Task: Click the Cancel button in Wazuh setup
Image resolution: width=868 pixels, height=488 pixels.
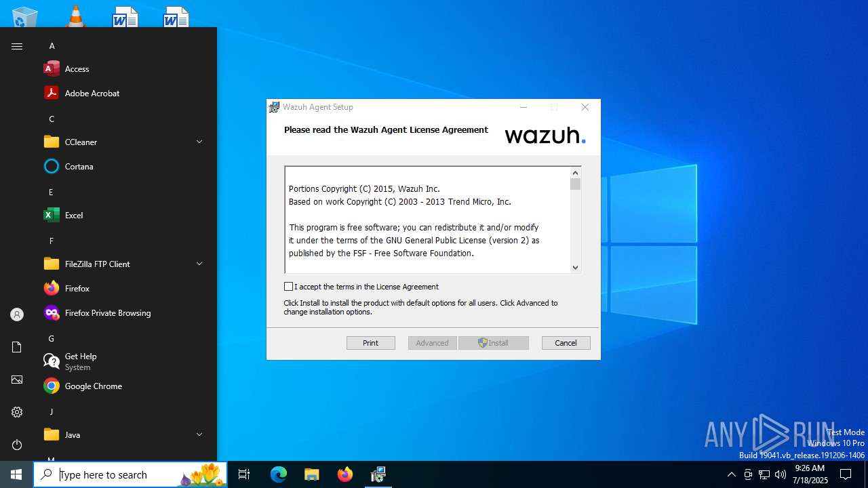Action: click(566, 343)
